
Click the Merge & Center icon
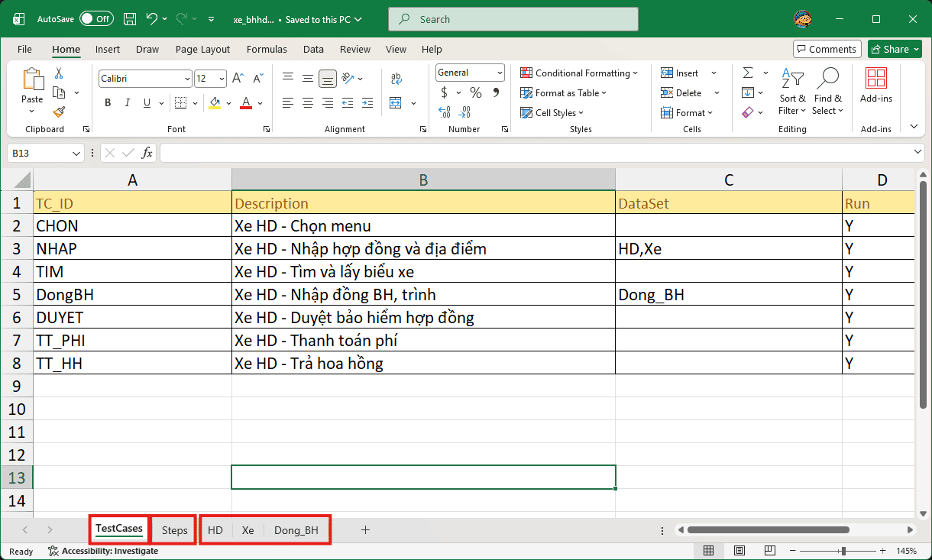(396, 102)
